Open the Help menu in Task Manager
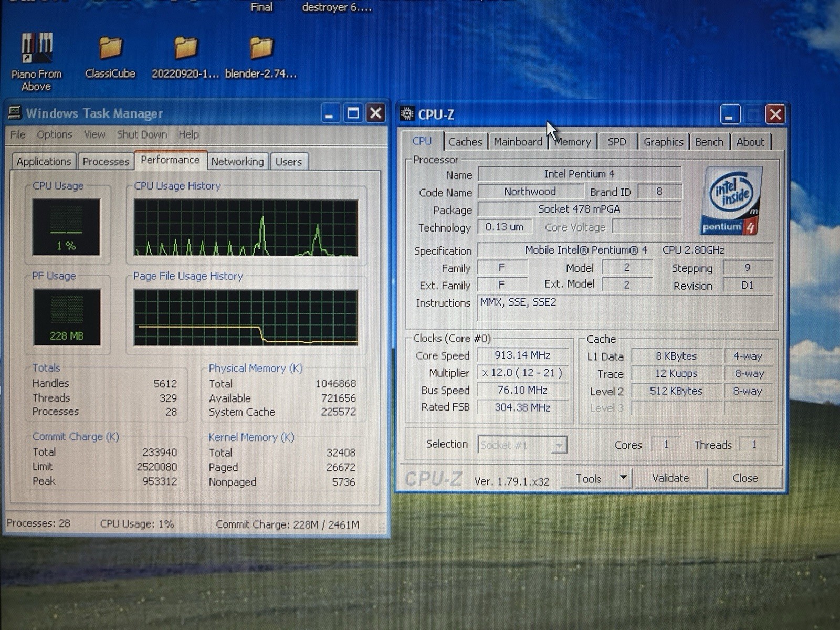 (x=188, y=135)
